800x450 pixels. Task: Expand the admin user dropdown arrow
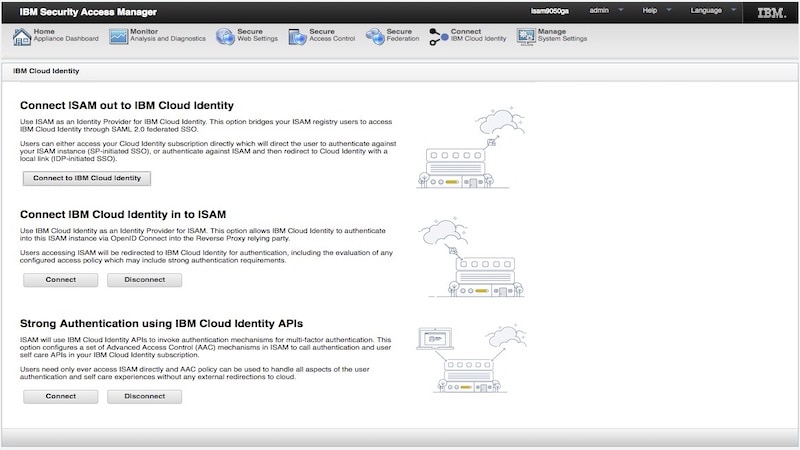pyautogui.click(x=621, y=10)
